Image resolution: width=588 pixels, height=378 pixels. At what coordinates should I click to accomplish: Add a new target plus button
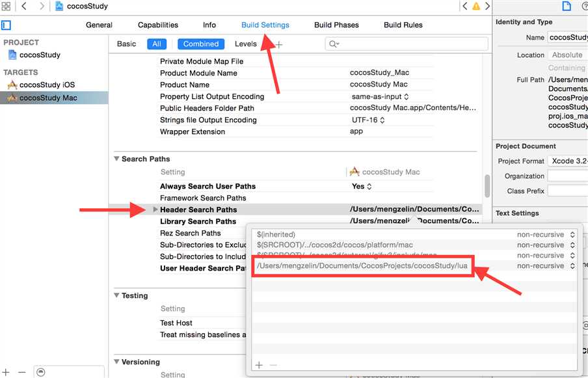tap(6, 372)
